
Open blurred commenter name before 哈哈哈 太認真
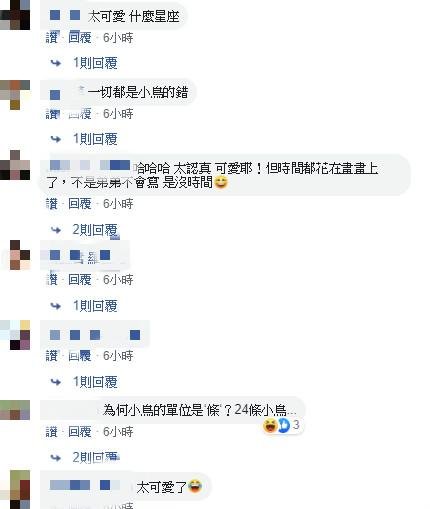click(x=90, y=165)
